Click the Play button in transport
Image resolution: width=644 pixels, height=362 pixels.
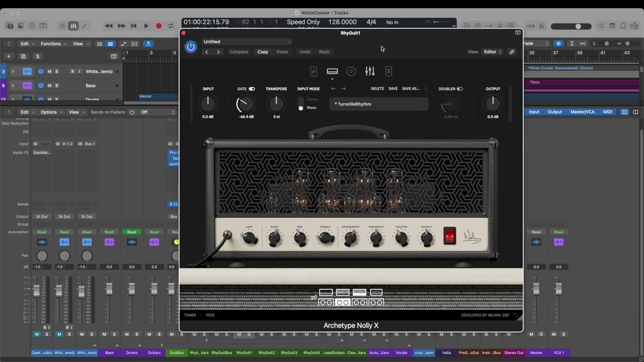pos(146,26)
